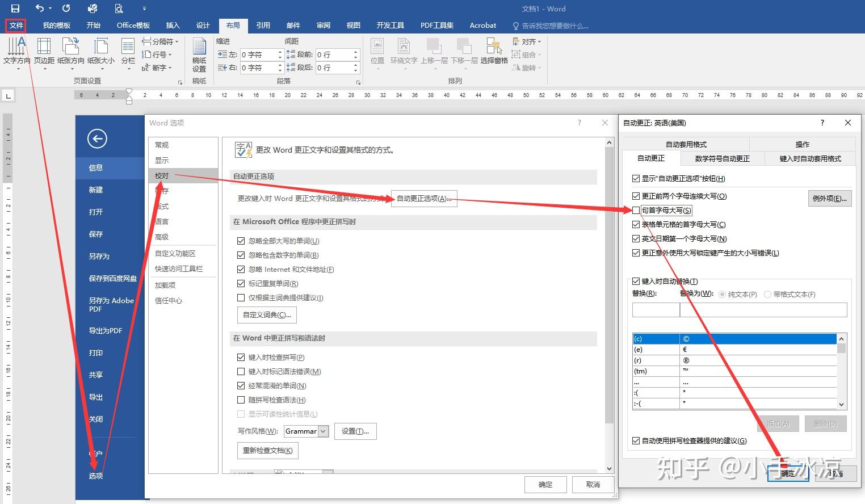Switch to the 审阅 ribbon tab
Screen dimensions: 865x504
click(324, 26)
